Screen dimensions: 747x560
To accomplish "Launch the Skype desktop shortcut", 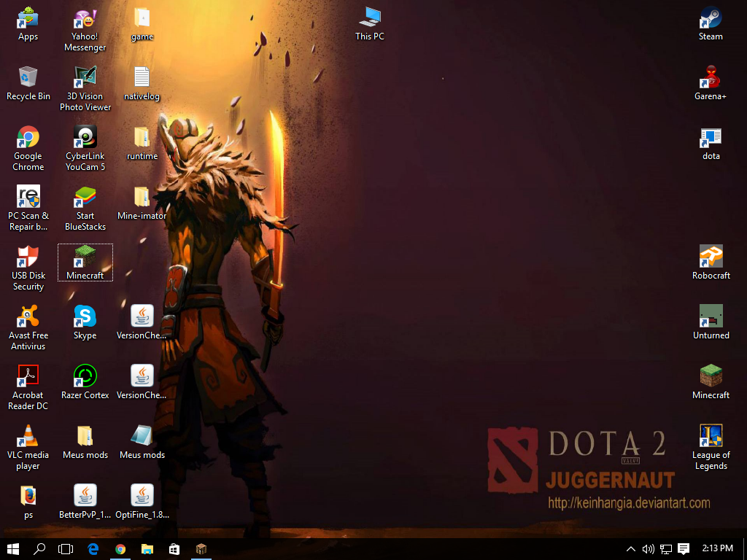I will (85, 323).
